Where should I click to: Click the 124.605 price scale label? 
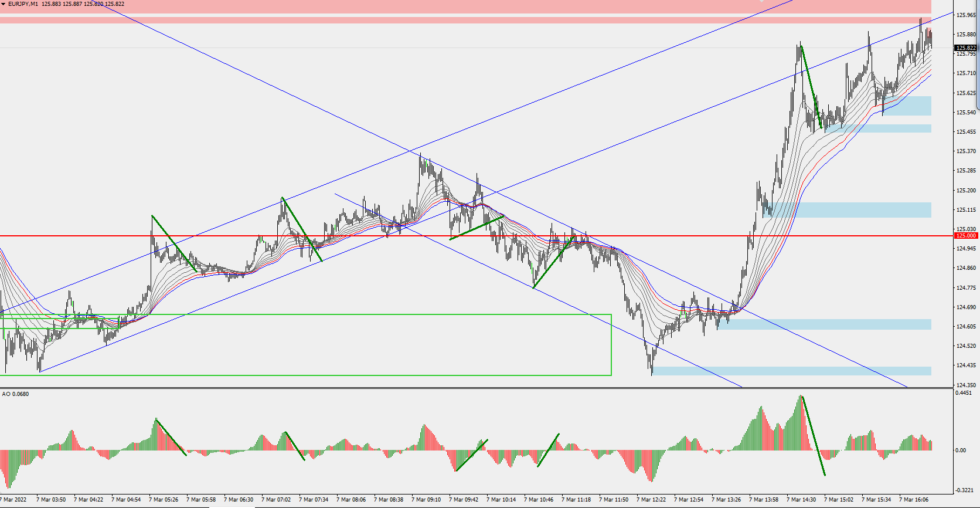tap(966, 327)
